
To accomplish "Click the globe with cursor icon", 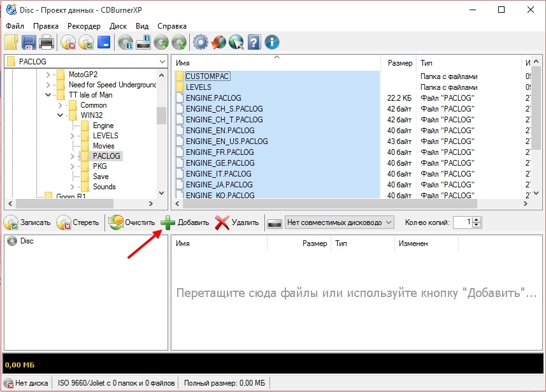I will tap(236, 43).
